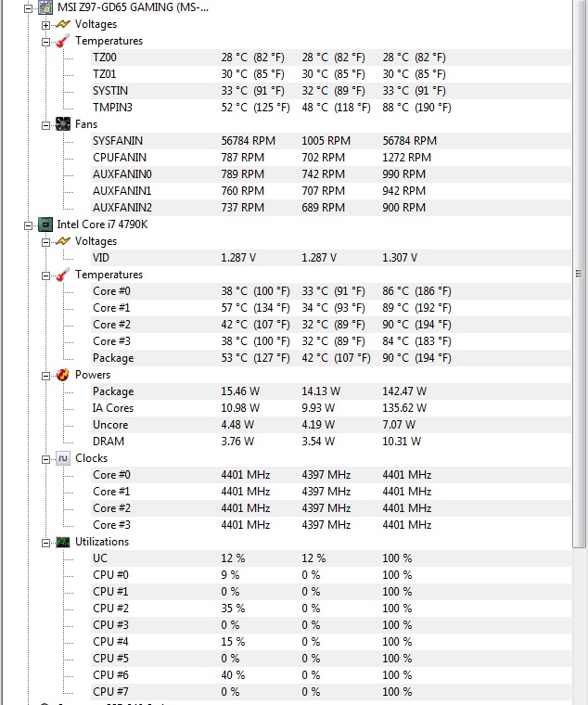
Task: Select the CPU #7 utilization row
Action: (x=331, y=691)
